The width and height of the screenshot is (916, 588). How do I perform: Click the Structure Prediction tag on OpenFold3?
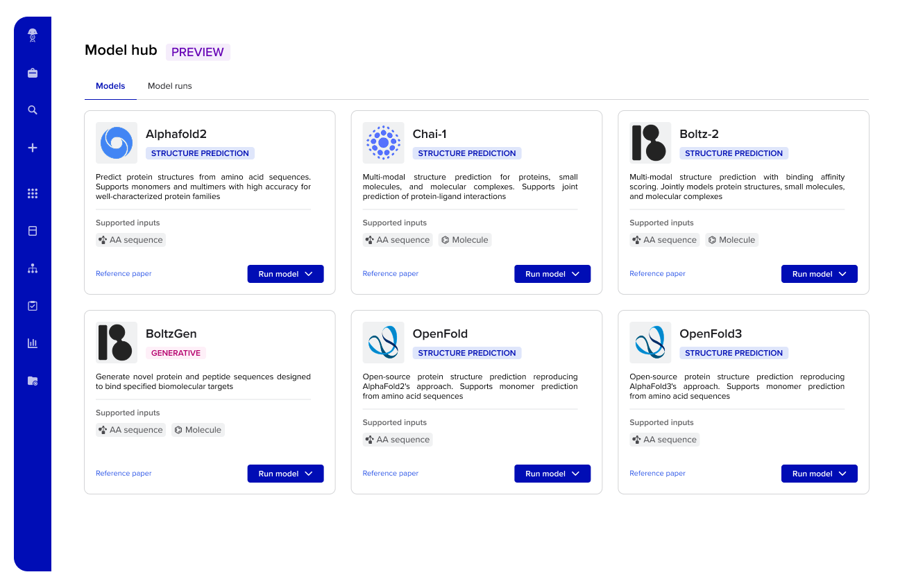click(733, 353)
